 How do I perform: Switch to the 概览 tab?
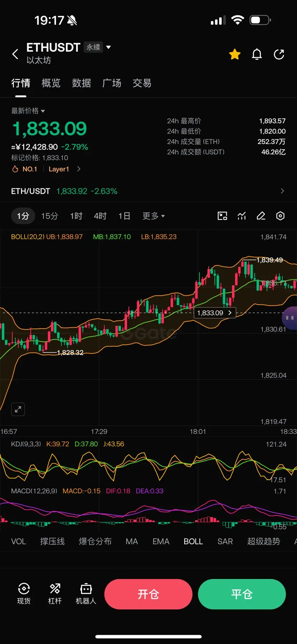point(51,83)
